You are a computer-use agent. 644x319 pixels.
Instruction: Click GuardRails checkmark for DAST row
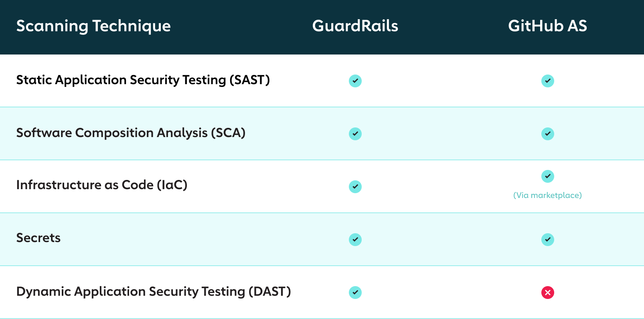tap(355, 293)
